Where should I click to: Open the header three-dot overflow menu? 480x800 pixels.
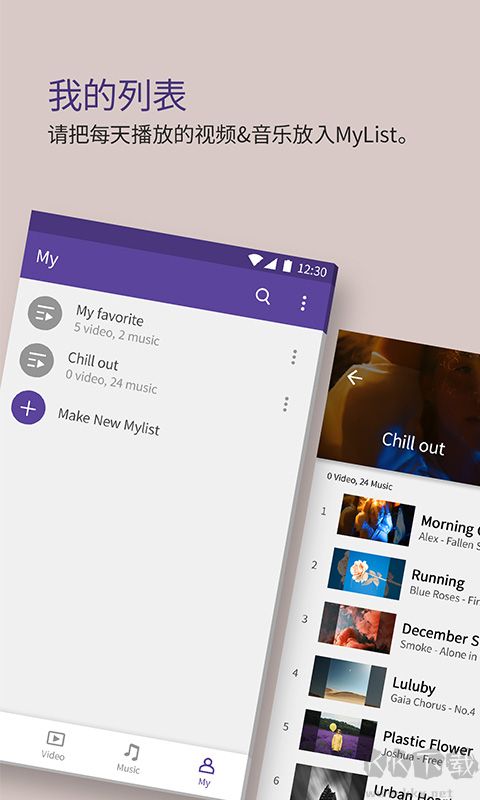pos(304,303)
